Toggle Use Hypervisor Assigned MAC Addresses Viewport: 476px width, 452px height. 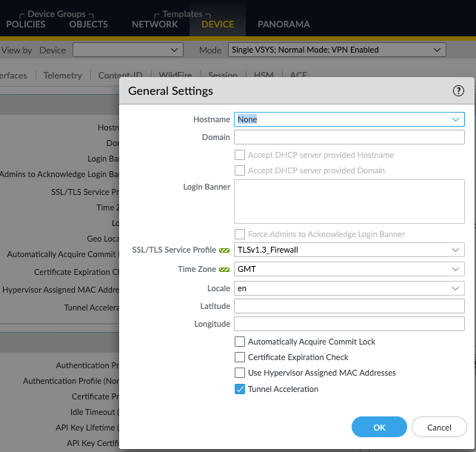point(240,373)
